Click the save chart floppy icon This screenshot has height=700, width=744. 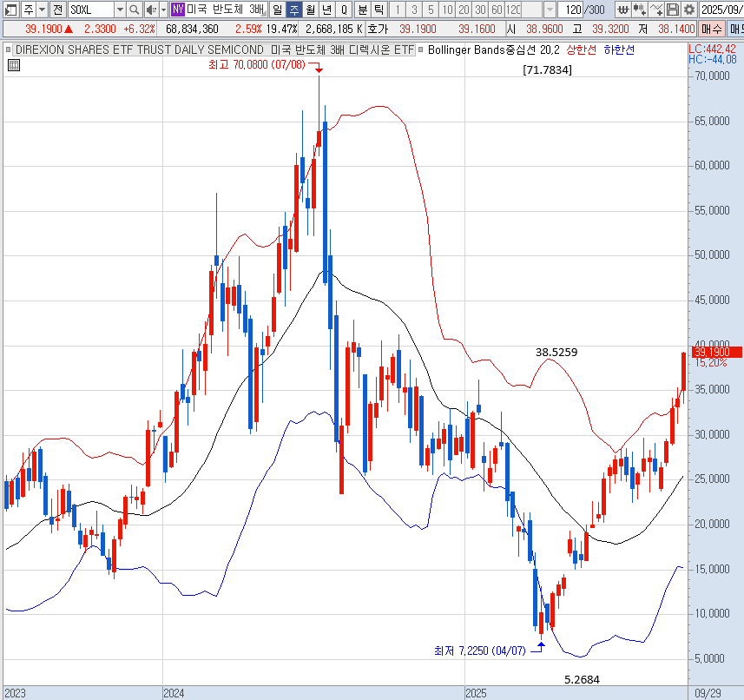[x=673, y=10]
